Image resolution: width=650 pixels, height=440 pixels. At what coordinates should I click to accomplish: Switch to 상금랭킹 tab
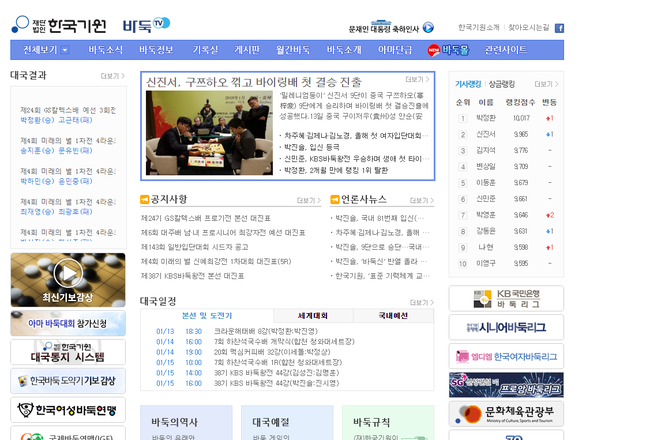tap(502, 84)
